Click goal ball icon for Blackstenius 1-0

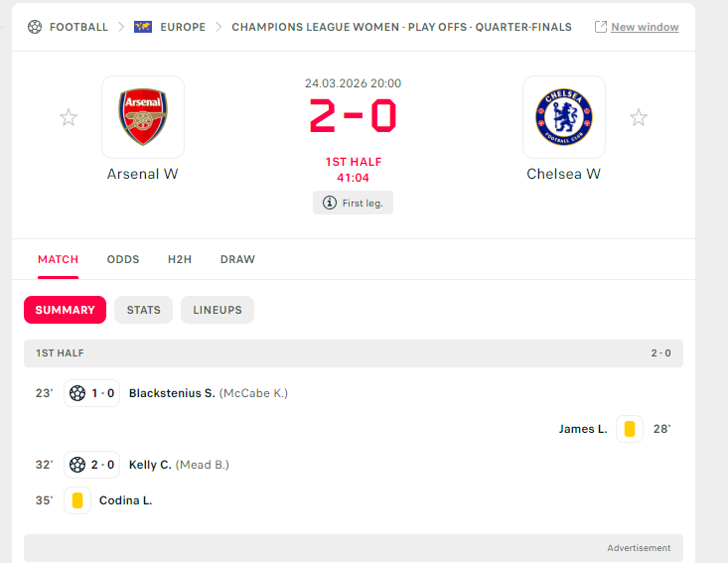click(x=77, y=393)
